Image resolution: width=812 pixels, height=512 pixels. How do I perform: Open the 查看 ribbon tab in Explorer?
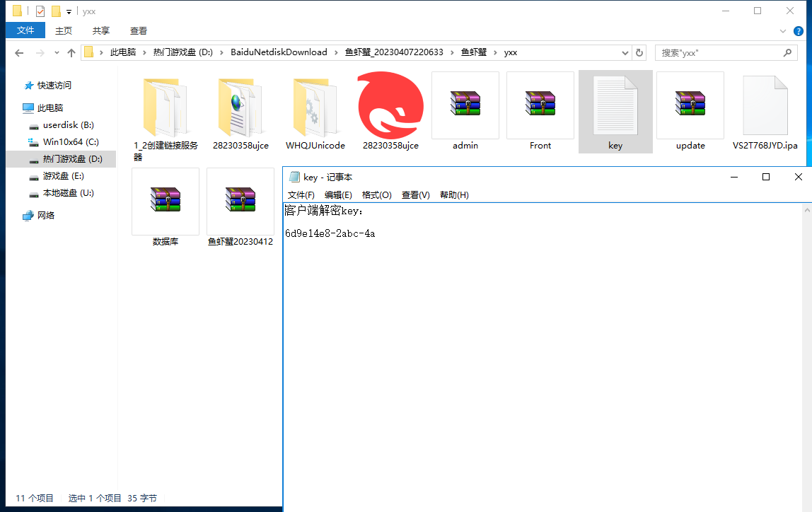click(139, 30)
